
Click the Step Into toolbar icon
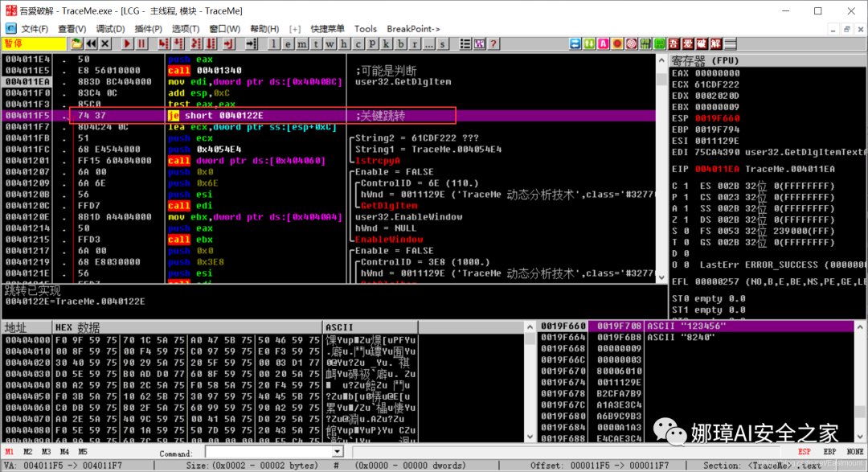point(164,43)
